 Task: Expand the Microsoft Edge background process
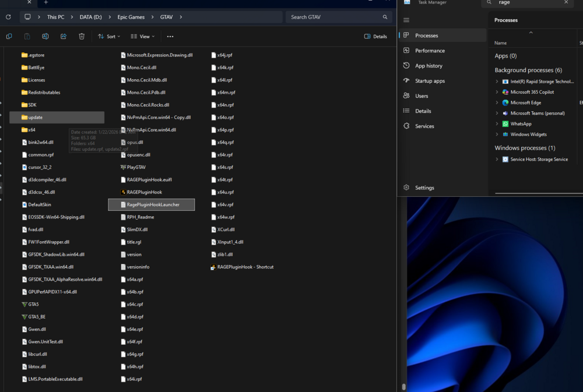click(497, 103)
